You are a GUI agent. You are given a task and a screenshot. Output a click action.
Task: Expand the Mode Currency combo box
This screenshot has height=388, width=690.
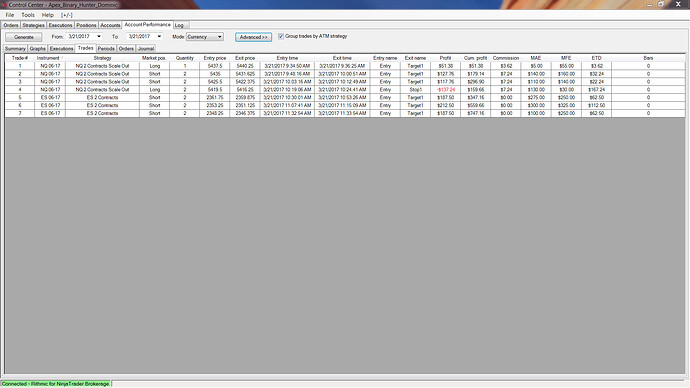[x=205, y=37]
